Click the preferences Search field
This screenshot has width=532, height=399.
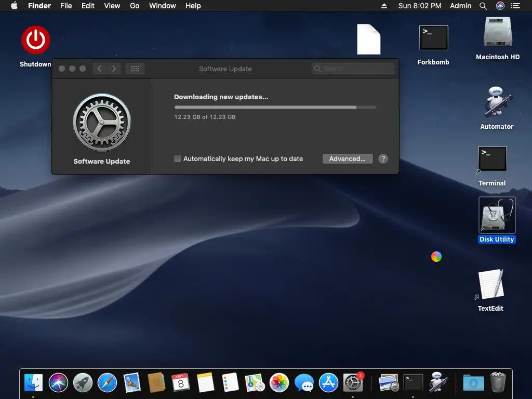(x=353, y=69)
